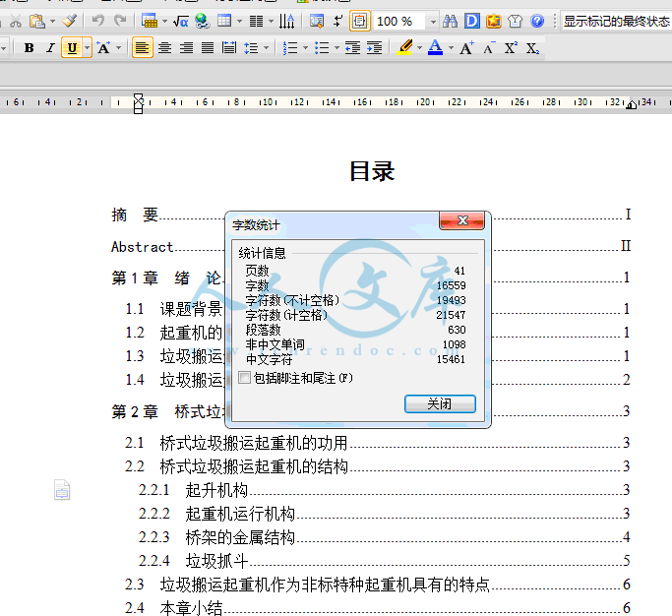This screenshot has height=616, width=672.
Task: Click the 关闭 button in dialog
Action: coord(440,404)
